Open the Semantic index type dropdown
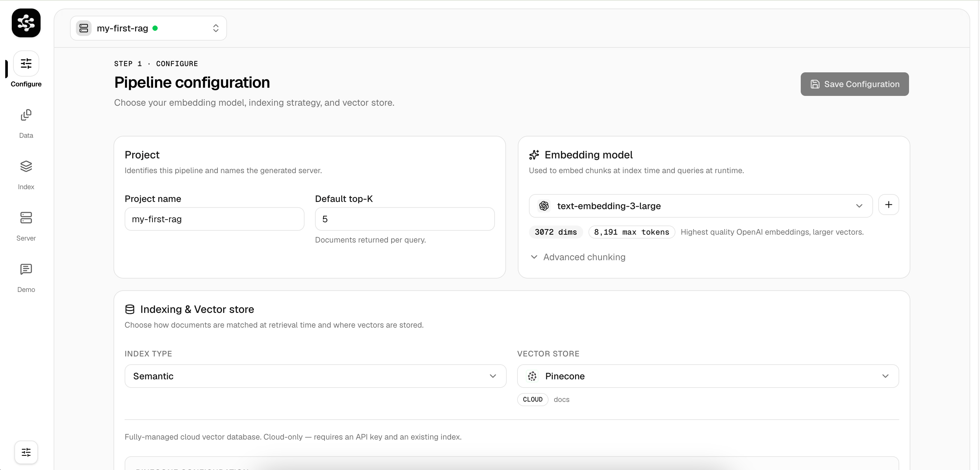Screen dimensions: 980x470 [315, 376]
